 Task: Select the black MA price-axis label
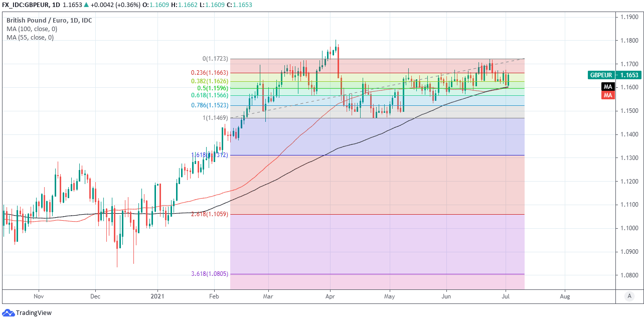click(607, 87)
